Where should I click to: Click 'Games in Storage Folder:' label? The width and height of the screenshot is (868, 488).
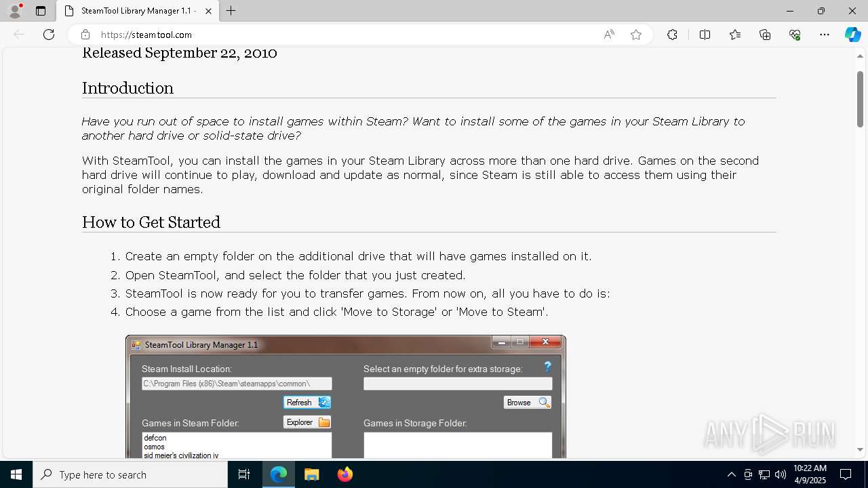[415, 423]
